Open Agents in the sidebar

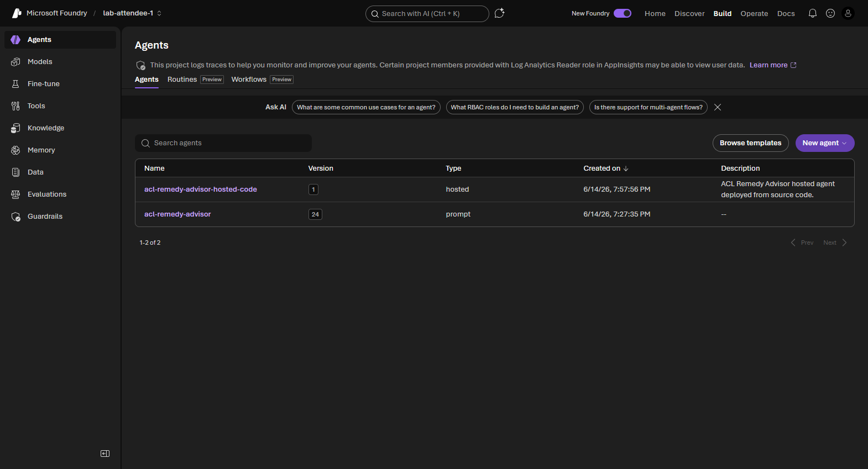[x=60, y=40]
